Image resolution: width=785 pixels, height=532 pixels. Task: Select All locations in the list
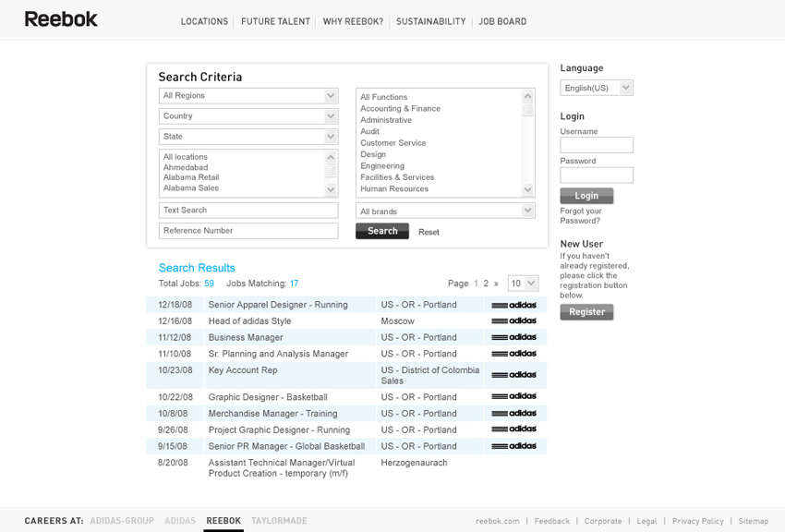[186, 157]
